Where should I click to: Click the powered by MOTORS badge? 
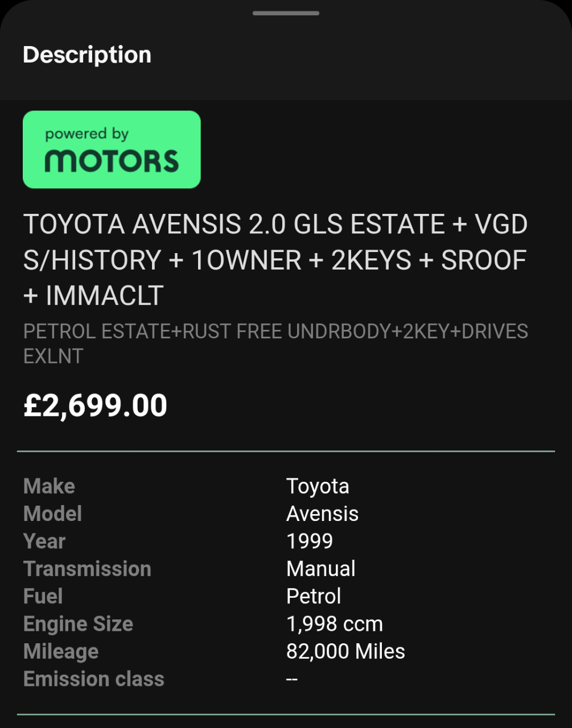pyautogui.click(x=112, y=150)
